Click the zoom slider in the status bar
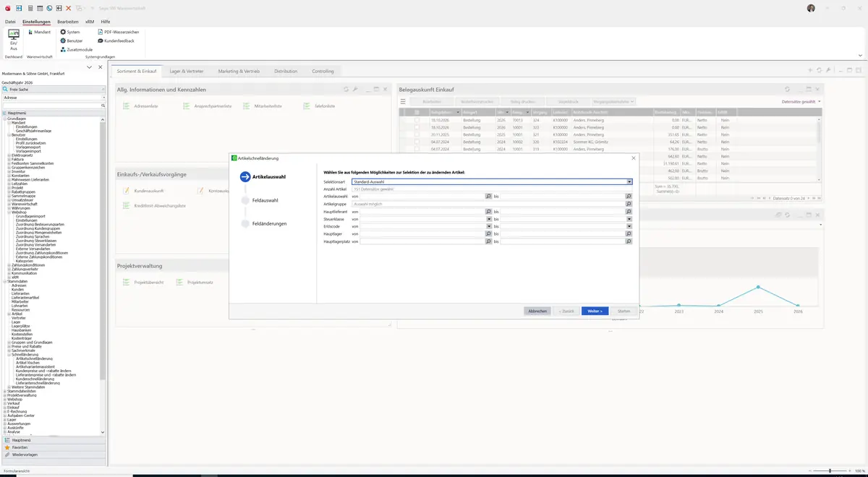The width and height of the screenshot is (868, 477). [830, 471]
